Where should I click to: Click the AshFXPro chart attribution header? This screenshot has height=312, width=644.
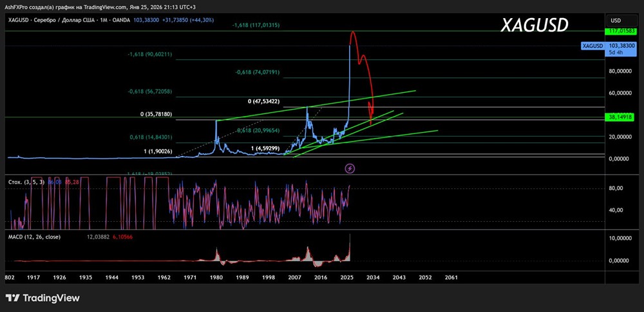pyautogui.click(x=102, y=7)
